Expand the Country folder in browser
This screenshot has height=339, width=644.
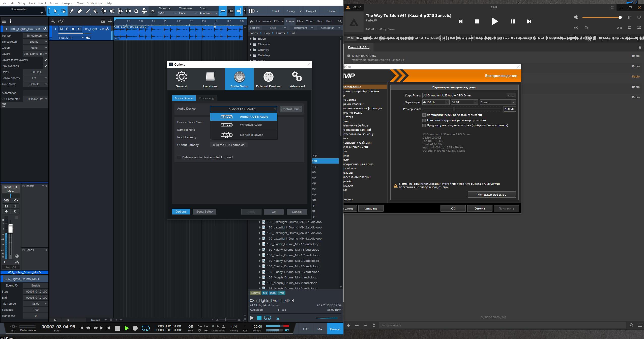point(251,50)
